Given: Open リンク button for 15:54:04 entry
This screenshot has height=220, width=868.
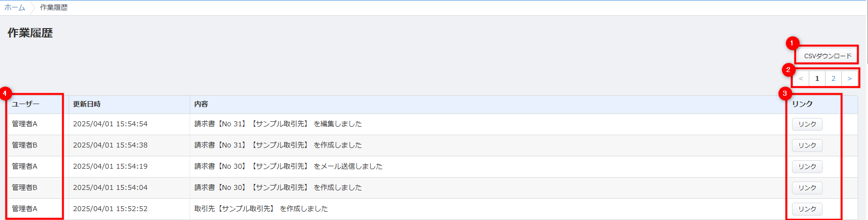Looking at the screenshot, I should click(x=807, y=188).
